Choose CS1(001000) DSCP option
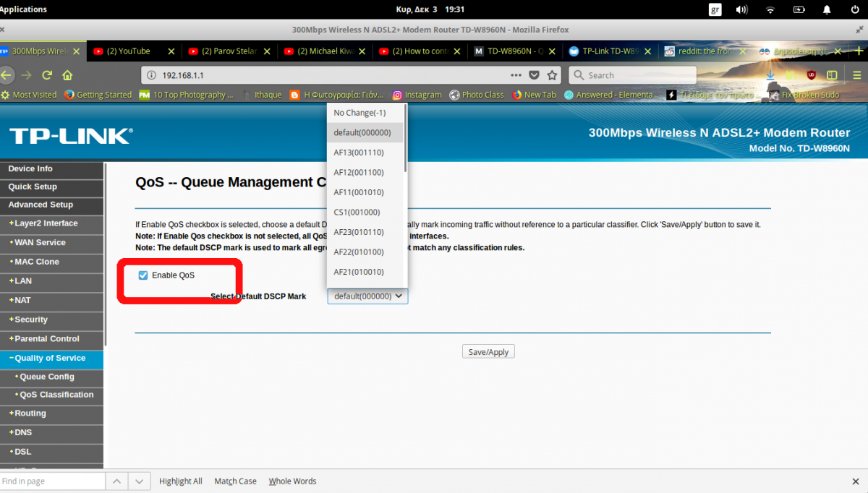This screenshot has height=493, width=868. [365, 212]
